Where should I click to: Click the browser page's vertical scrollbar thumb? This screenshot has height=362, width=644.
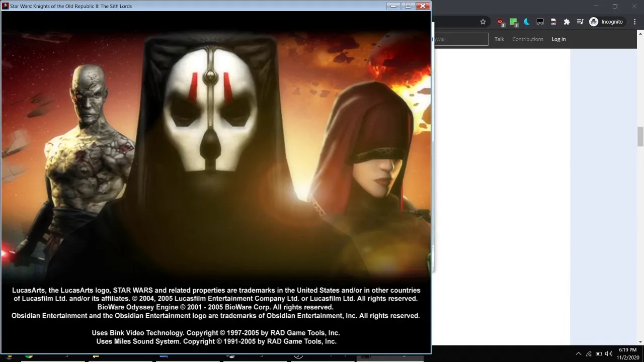pos(640,136)
